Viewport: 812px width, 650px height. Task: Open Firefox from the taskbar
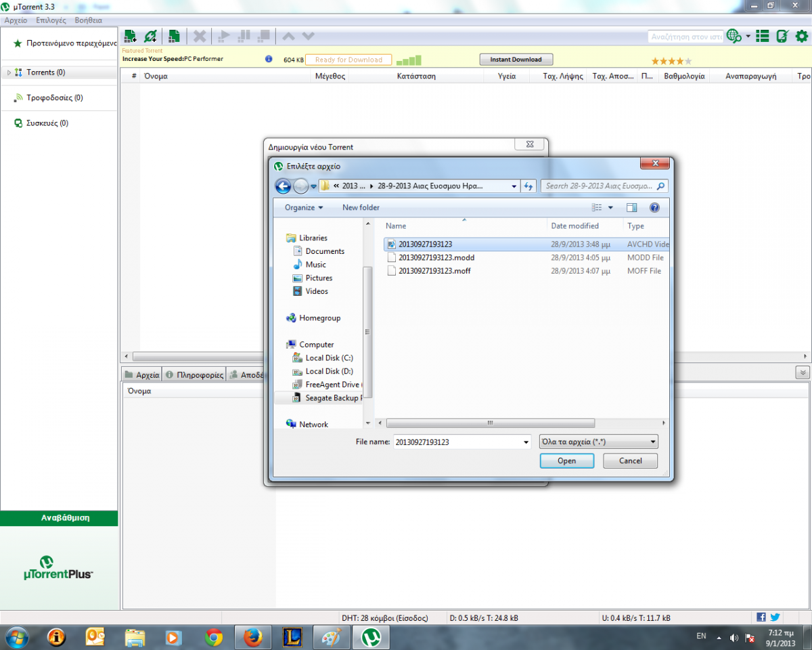tap(252, 636)
